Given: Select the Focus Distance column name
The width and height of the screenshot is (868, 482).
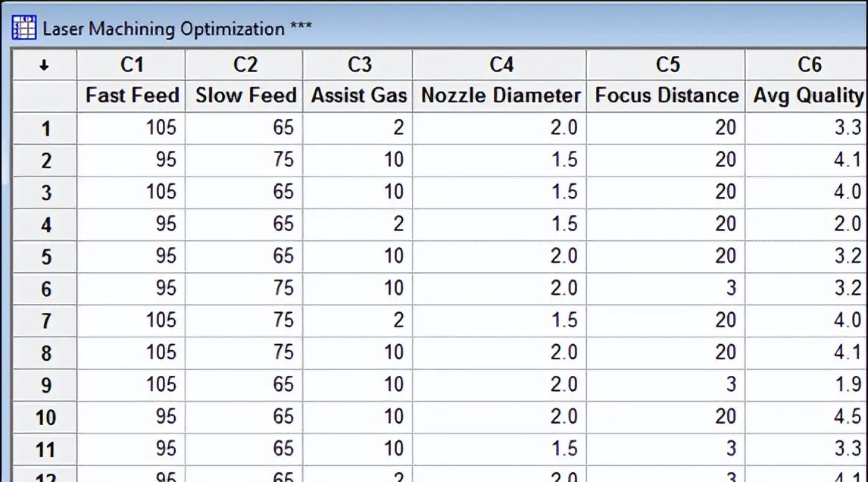Looking at the screenshot, I should (666, 95).
